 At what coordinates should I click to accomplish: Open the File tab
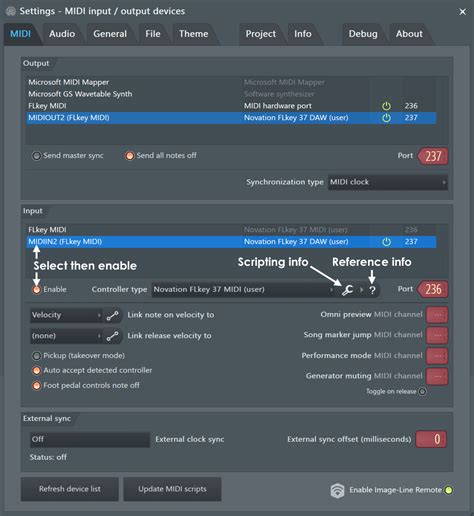pyautogui.click(x=153, y=34)
